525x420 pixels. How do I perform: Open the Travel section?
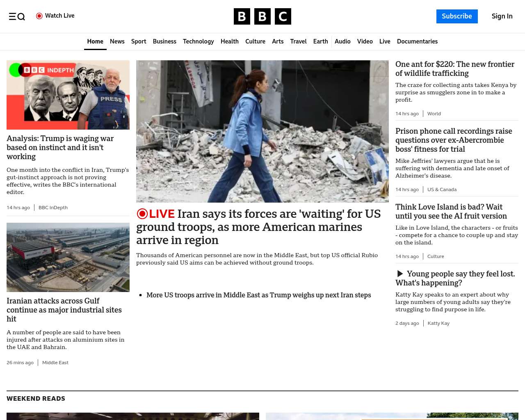click(x=298, y=41)
